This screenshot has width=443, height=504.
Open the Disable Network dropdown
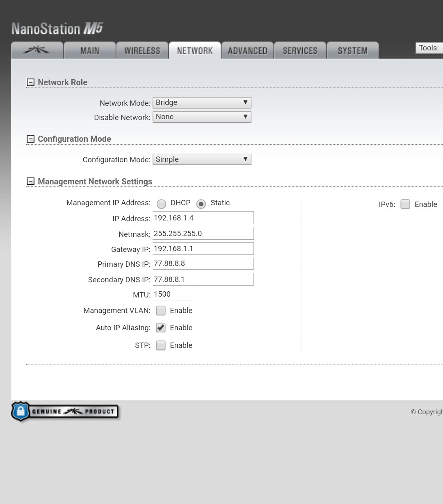point(202,117)
